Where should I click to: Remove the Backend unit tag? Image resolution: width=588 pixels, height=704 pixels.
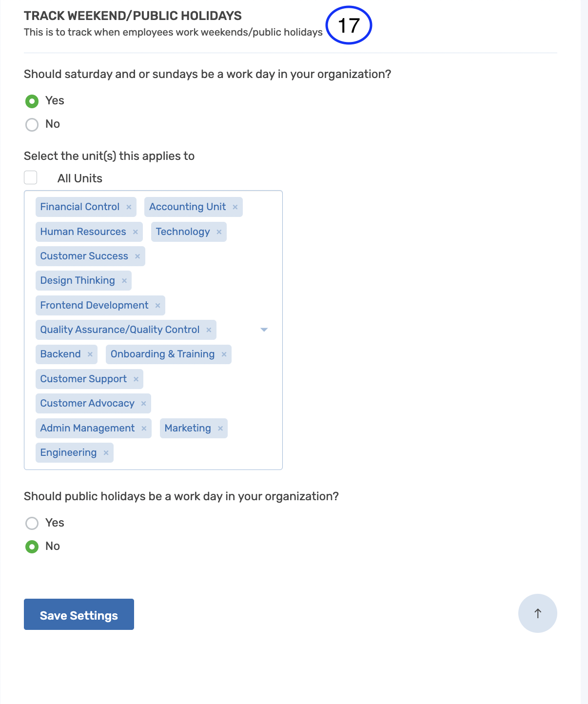[90, 354]
